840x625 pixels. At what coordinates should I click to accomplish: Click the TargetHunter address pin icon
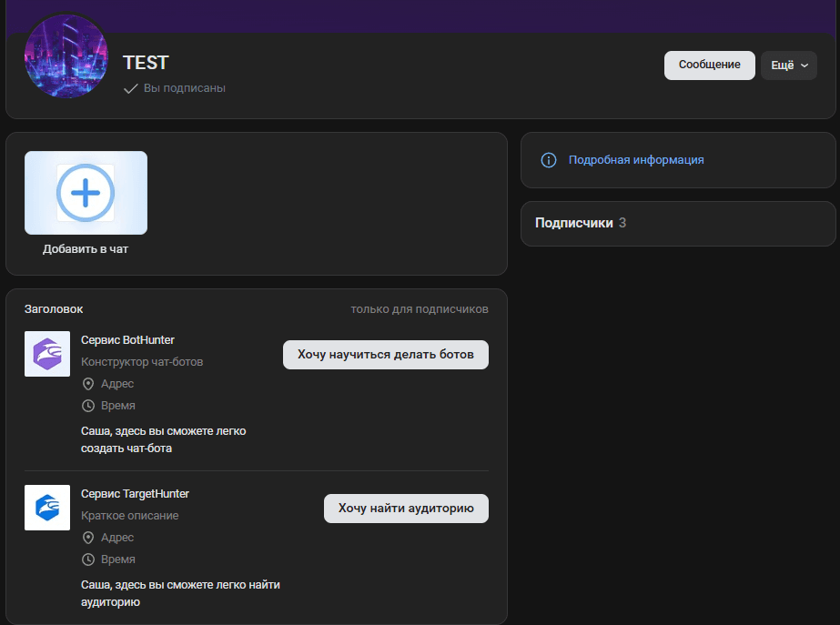[x=88, y=538]
